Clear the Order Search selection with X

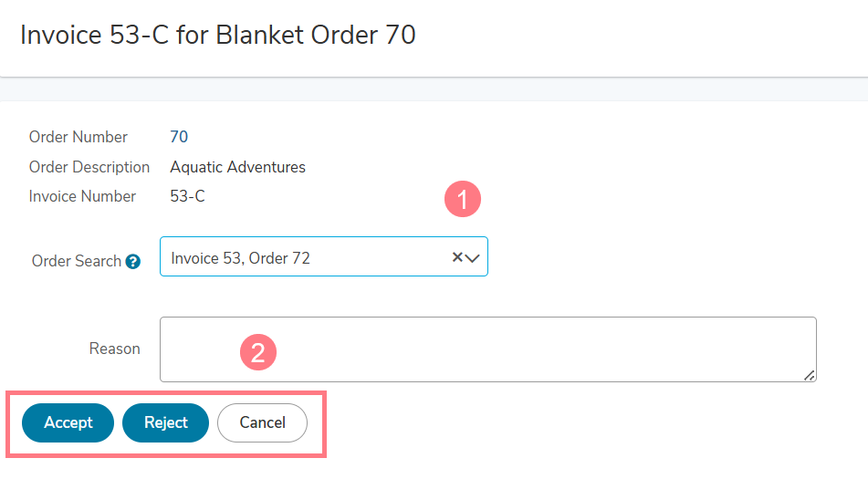[x=457, y=257]
